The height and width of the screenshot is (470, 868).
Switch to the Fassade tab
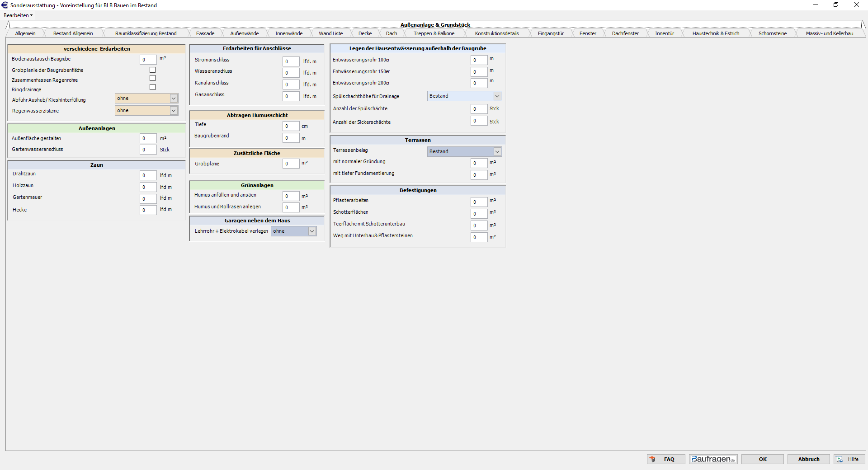205,33
